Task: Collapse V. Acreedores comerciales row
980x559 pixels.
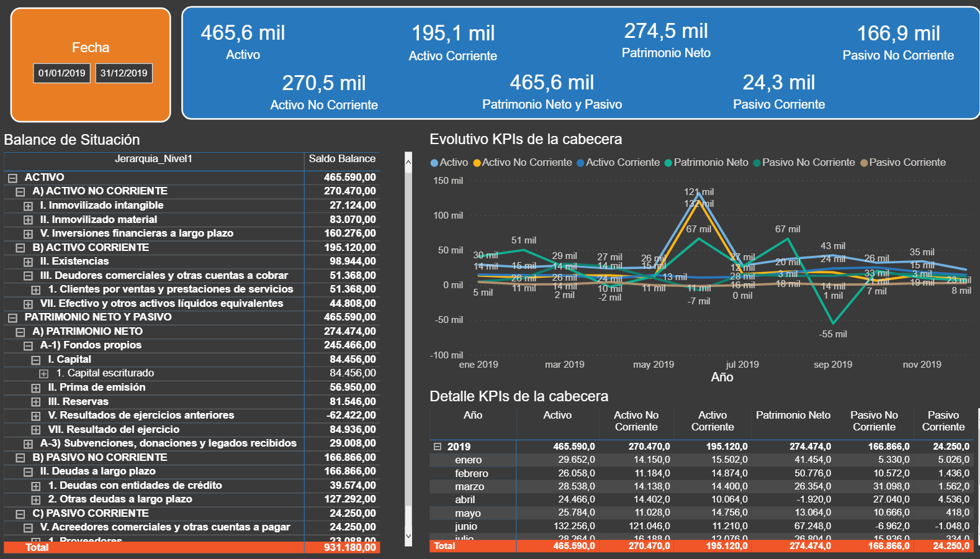Action: coord(28,528)
